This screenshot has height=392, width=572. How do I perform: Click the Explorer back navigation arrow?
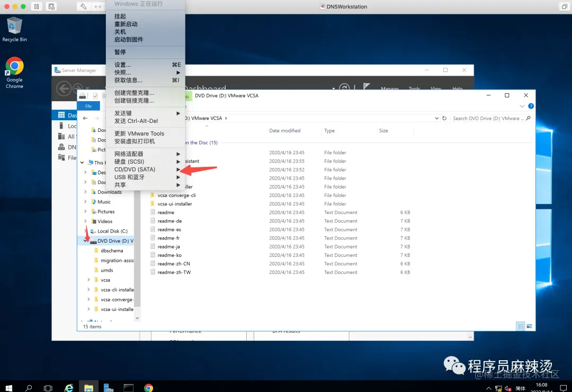click(x=85, y=118)
